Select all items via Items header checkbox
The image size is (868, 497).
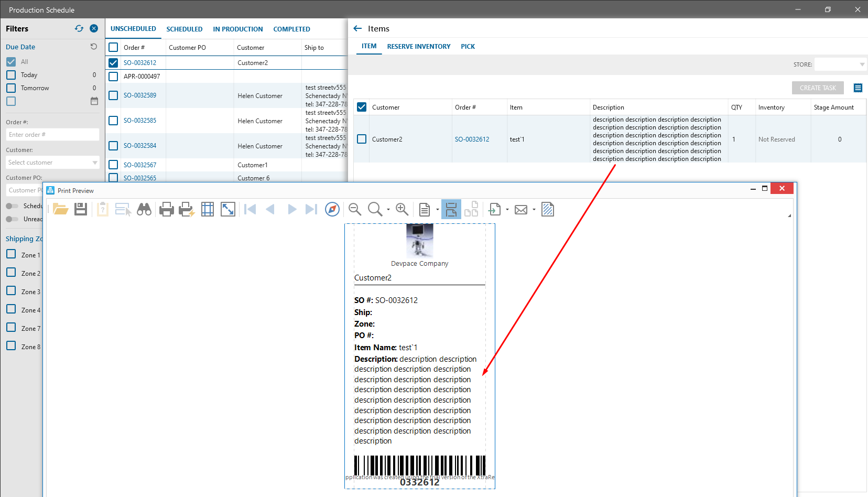pyautogui.click(x=362, y=107)
